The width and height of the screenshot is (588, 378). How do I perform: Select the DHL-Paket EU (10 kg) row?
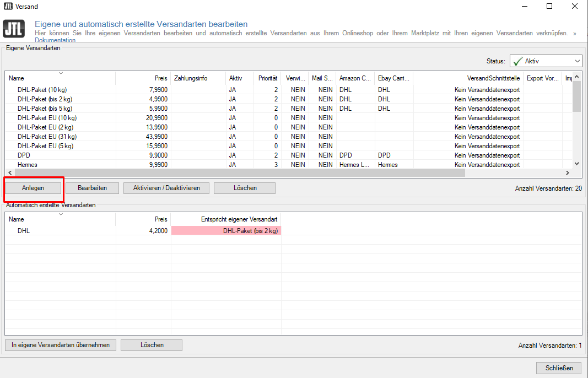point(289,118)
